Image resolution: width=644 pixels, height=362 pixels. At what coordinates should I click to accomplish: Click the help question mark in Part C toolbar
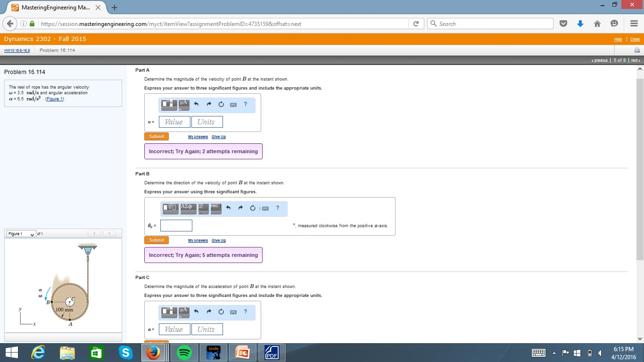(246, 312)
